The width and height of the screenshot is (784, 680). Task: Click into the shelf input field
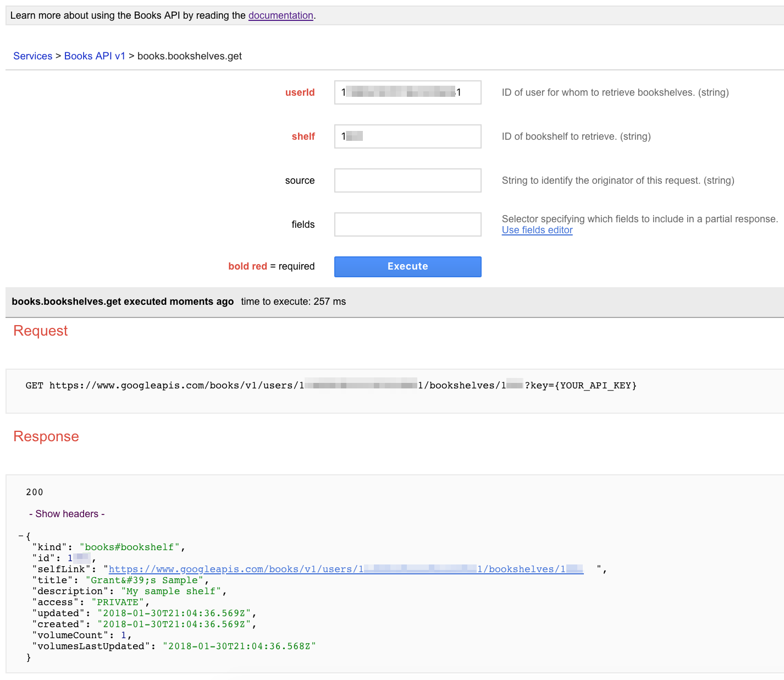point(408,136)
